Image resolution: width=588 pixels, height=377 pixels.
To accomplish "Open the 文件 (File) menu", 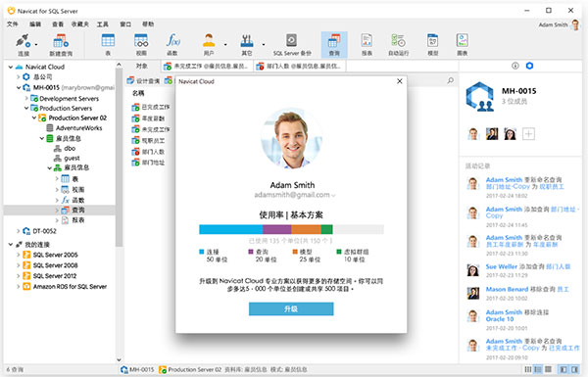I will coord(13,24).
